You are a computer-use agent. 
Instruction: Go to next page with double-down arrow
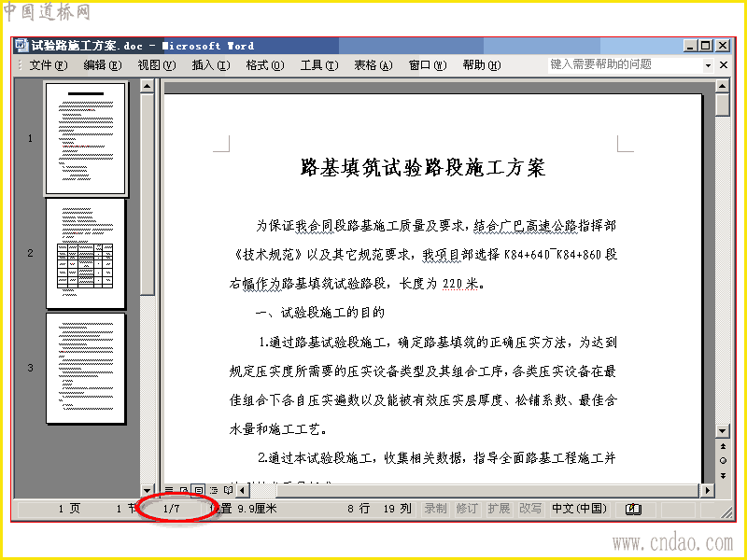click(723, 476)
